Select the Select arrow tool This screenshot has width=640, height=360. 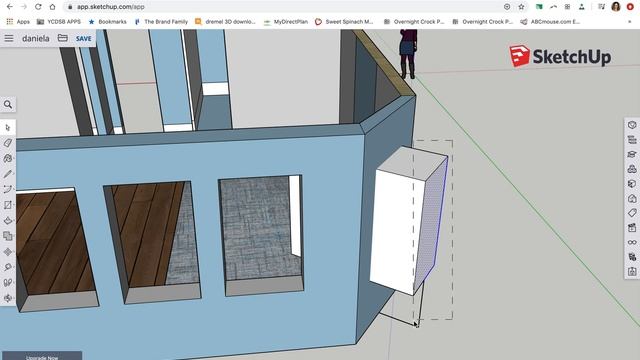[8, 128]
